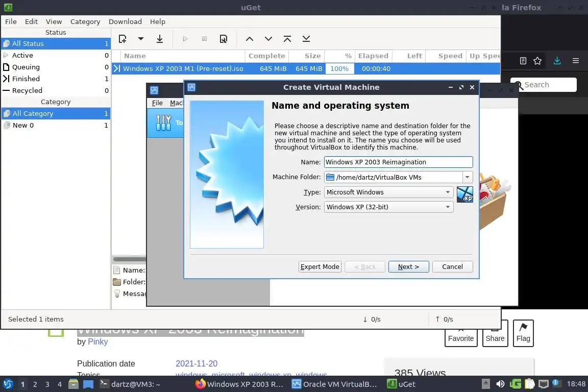Click uGet pause toolbar icon
Viewport: 588px width, 392px height.
pyautogui.click(x=204, y=39)
